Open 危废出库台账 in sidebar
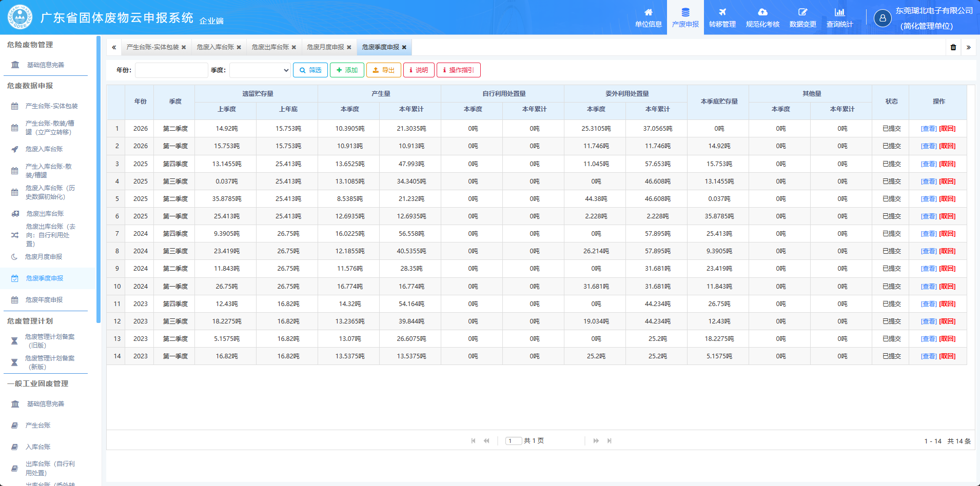 coord(45,214)
